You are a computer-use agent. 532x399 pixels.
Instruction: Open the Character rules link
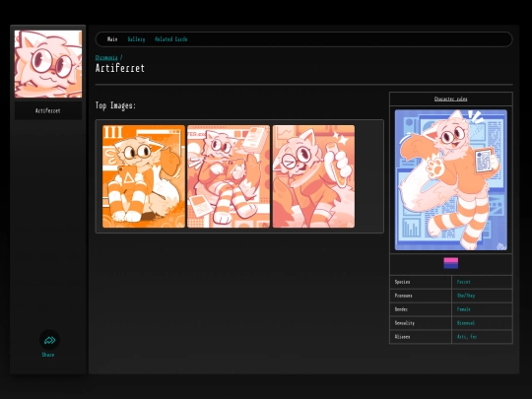(450, 99)
